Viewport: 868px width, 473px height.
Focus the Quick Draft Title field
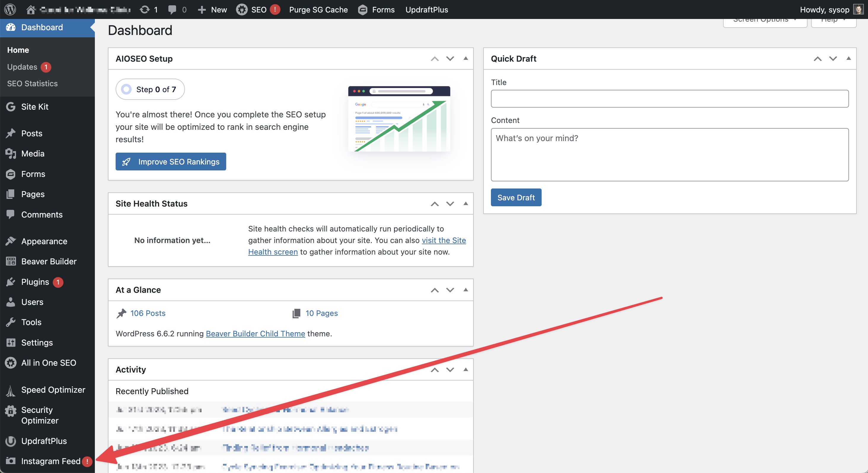point(670,98)
